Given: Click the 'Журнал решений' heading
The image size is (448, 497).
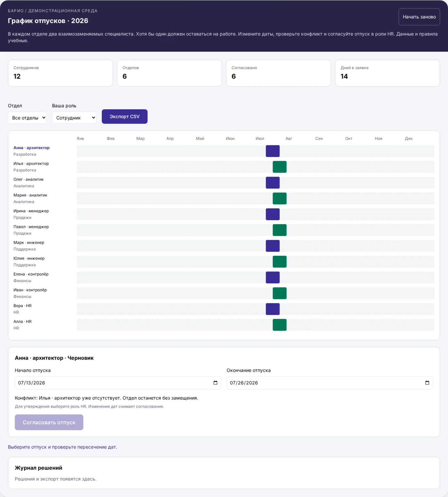Looking at the screenshot, I should (x=38, y=468).
